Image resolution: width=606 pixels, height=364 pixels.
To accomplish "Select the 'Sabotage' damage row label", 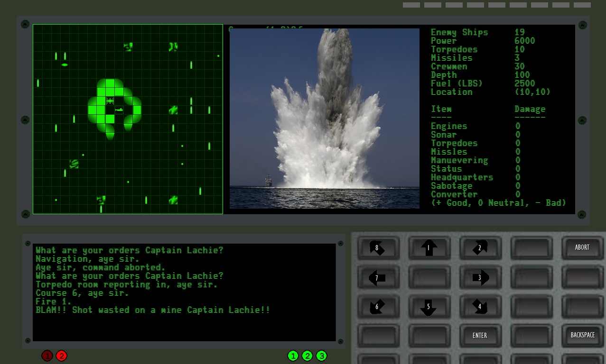I will [x=452, y=186].
